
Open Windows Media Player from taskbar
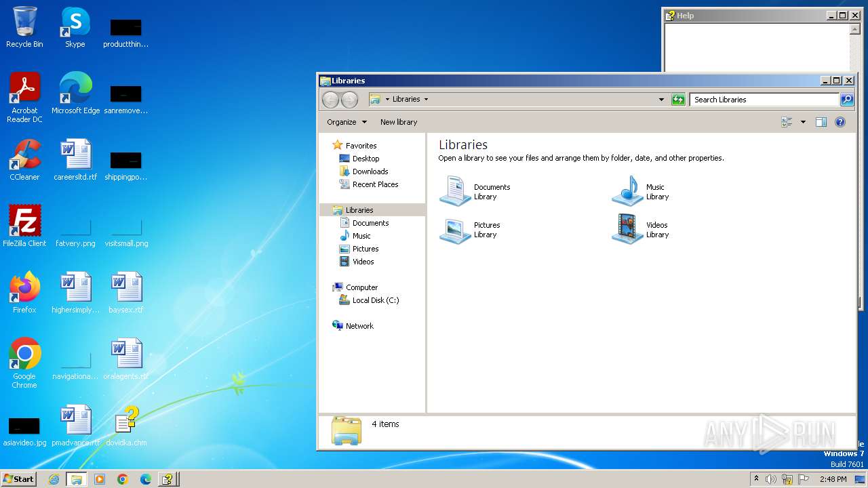click(100, 479)
